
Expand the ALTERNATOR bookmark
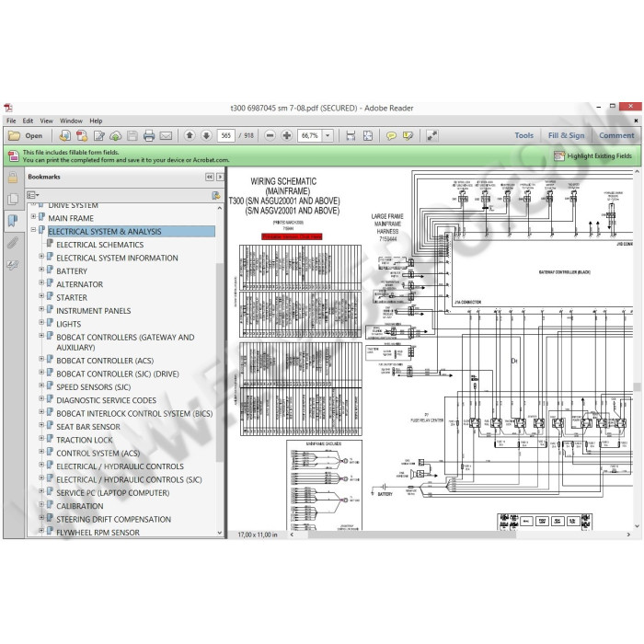pos(41,282)
